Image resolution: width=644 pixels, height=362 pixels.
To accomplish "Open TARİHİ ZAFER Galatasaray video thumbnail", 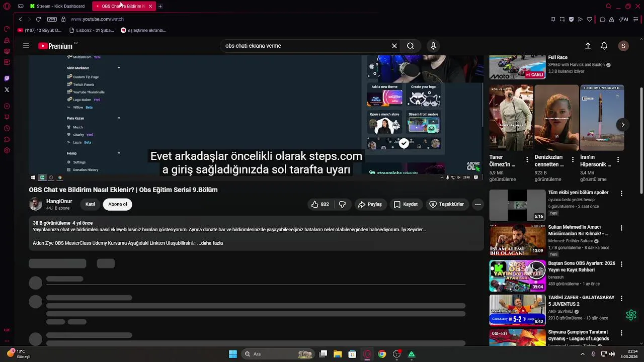I will [x=517, y=310].
